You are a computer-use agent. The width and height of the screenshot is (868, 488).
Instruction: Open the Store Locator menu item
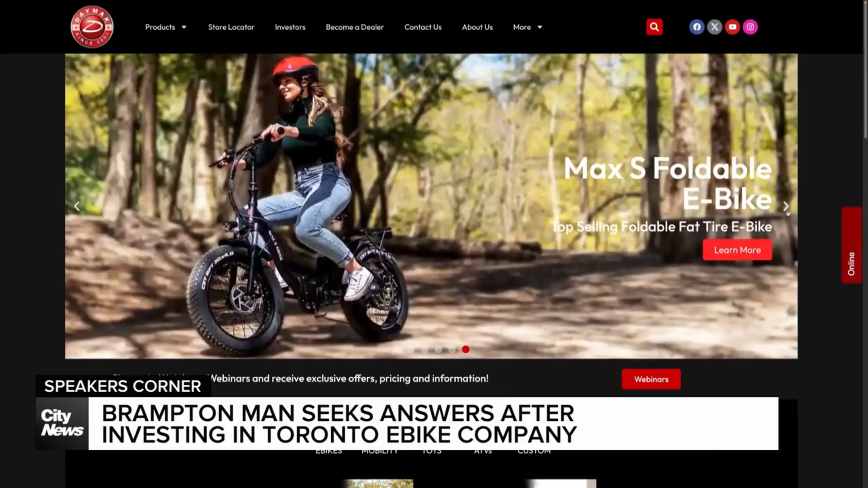[231, 27]
